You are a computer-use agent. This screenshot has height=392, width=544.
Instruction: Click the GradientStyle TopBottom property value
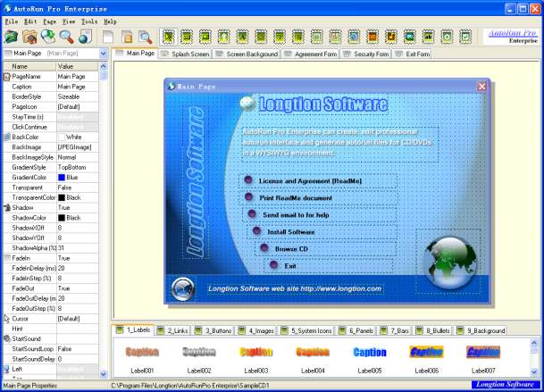pos(80,167)
